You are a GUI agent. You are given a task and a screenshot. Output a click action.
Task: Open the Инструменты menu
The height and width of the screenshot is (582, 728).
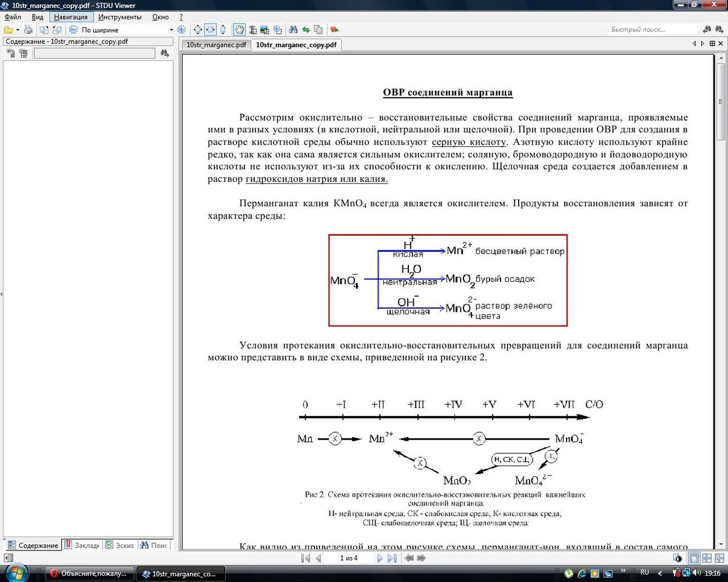click(120, 17)
